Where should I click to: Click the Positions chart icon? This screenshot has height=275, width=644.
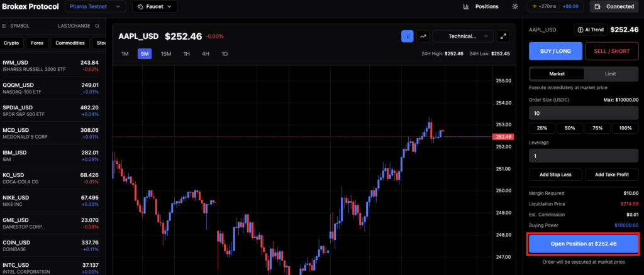click(x=466, y=7)
